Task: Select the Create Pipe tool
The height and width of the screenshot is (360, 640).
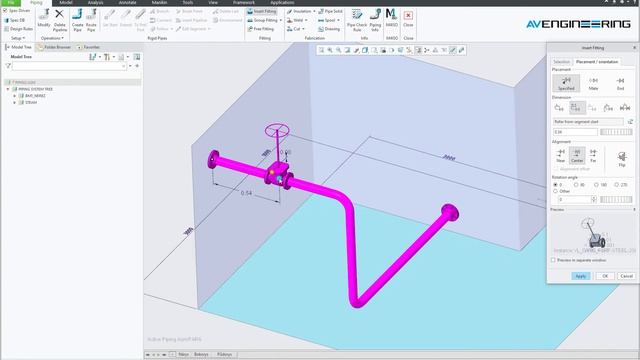Action: 77,20
